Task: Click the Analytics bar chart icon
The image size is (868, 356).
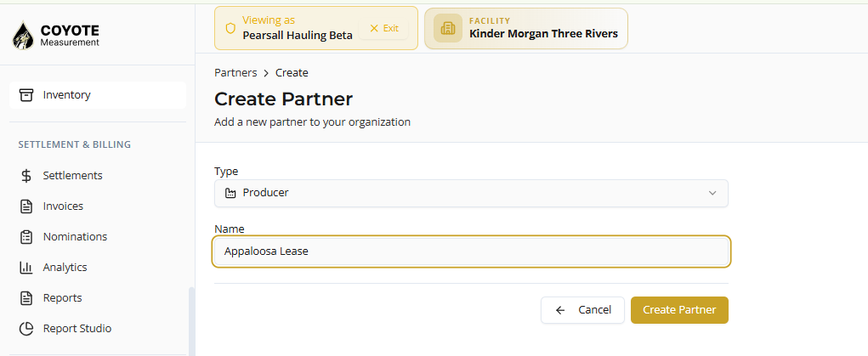Action: [x=26, y=268]
